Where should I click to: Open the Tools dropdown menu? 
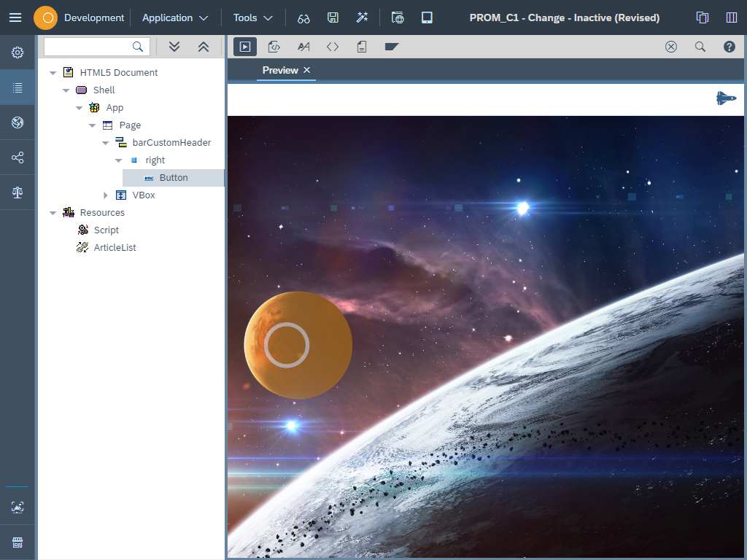[252, 17]
